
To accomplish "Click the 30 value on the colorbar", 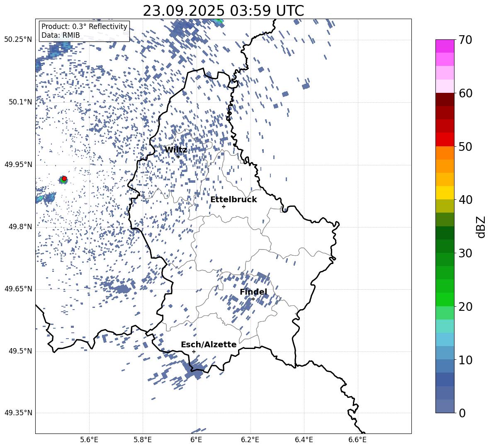I will tap(466, 253).
